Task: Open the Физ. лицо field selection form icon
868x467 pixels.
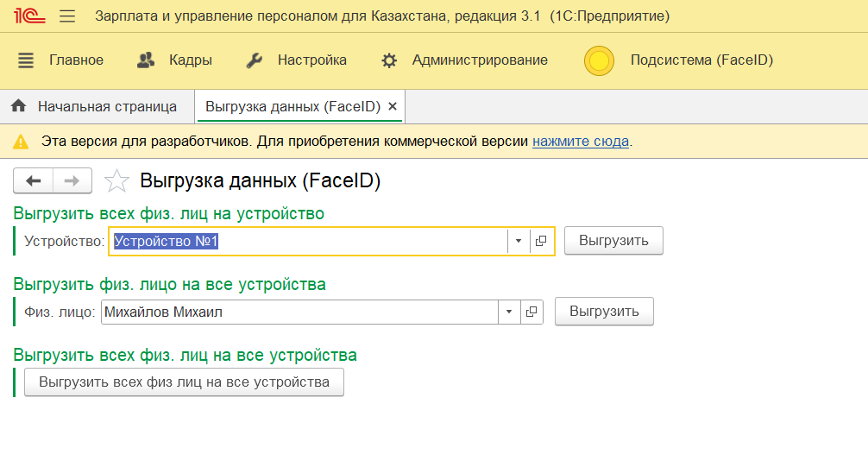Action: pos(531,312)
